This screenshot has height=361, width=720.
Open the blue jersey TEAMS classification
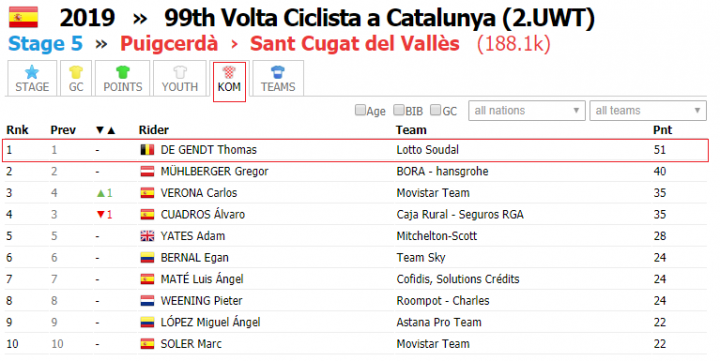point(278,79)
